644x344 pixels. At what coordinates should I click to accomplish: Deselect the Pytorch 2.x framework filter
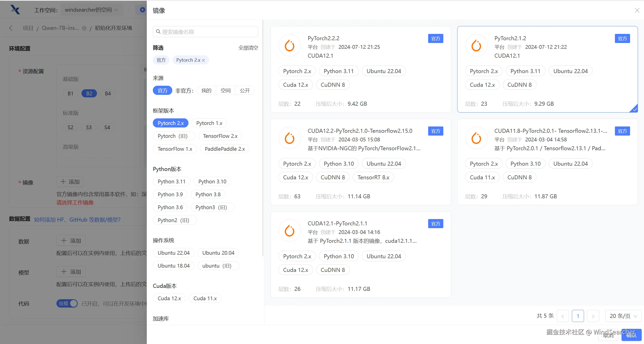point(171,123)
